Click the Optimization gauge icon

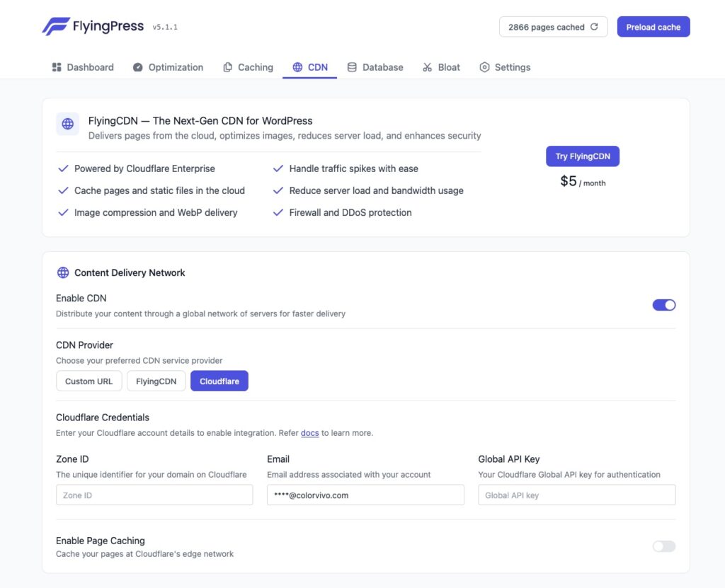click(x=138, y=67)
